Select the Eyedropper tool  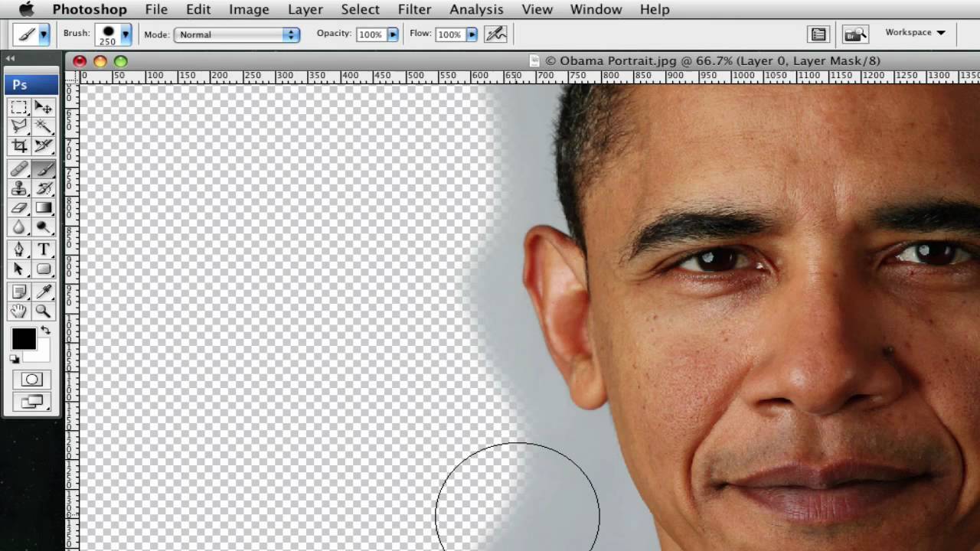(x=44, y=292)
